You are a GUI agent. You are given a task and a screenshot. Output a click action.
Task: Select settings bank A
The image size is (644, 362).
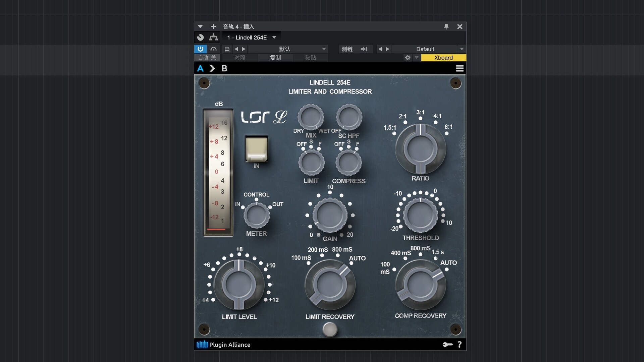200,68
